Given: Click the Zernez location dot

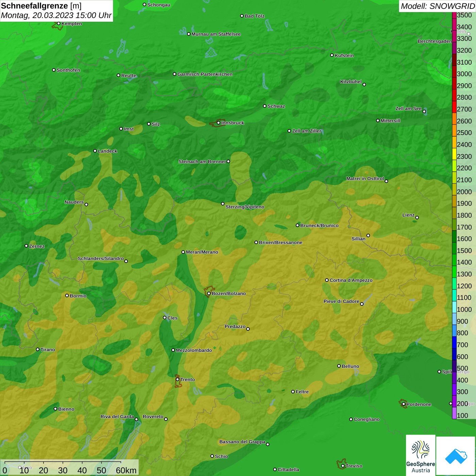Looking at the screenshot, I should 26,246.
